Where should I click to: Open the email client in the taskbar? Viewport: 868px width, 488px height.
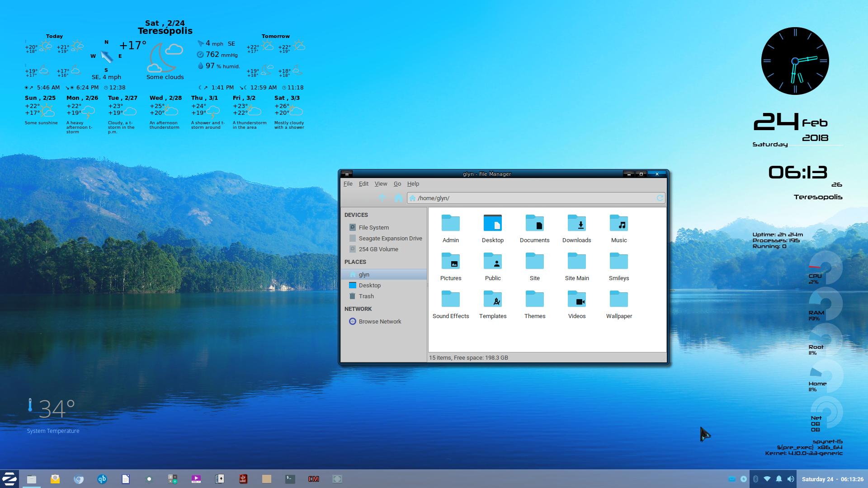coord(55,479)
